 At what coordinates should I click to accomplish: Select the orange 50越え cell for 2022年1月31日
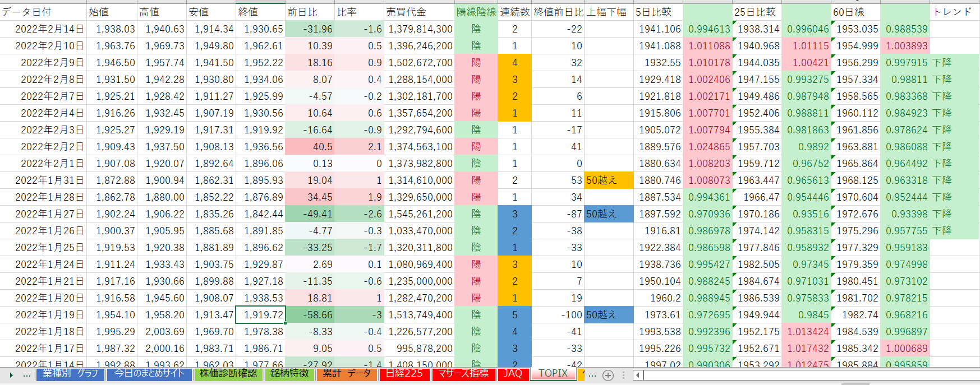pyautogui.click(x=609, y=180)
